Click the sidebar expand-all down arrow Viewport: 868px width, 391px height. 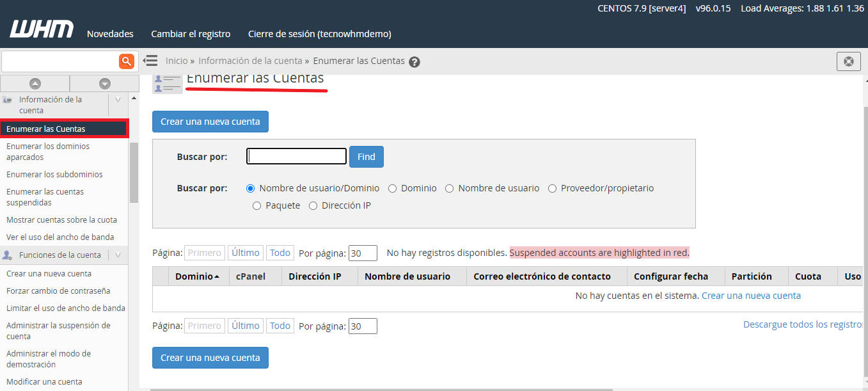pos(104,83)
